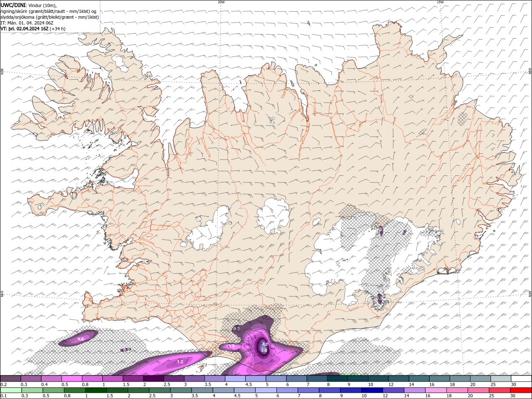Pick the deep blue lower swatch for 10–12

(x=372, y=390)
